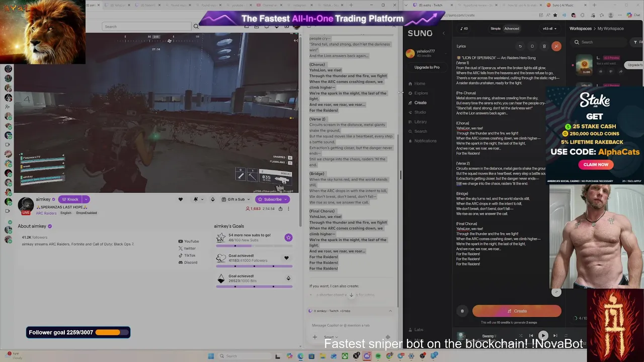Image resolution: width=644 pixels, height=362 pixels.
Task: Open Library in Suno sidebar
Action: (418, 122)
